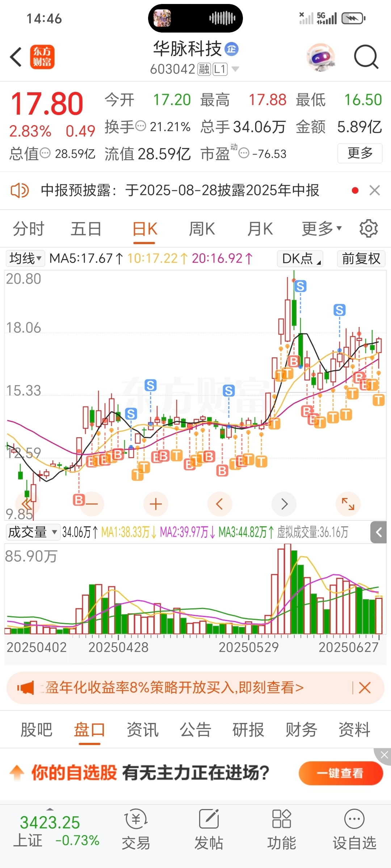Select the 日K chart tab
Image resolution: width=391 pixels, height=868 pixels.
tap(144, 229)
